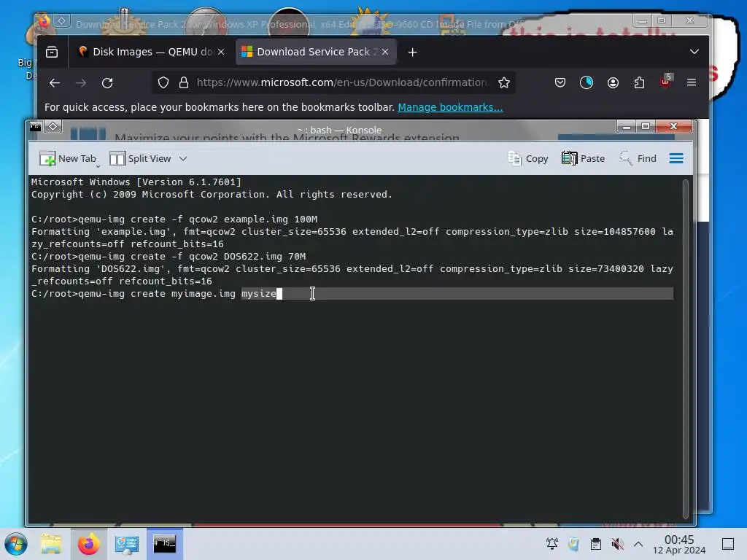Click the Firefox URL address field
The height and width of the screenshot is (560, 747).
tap(342, 83)
